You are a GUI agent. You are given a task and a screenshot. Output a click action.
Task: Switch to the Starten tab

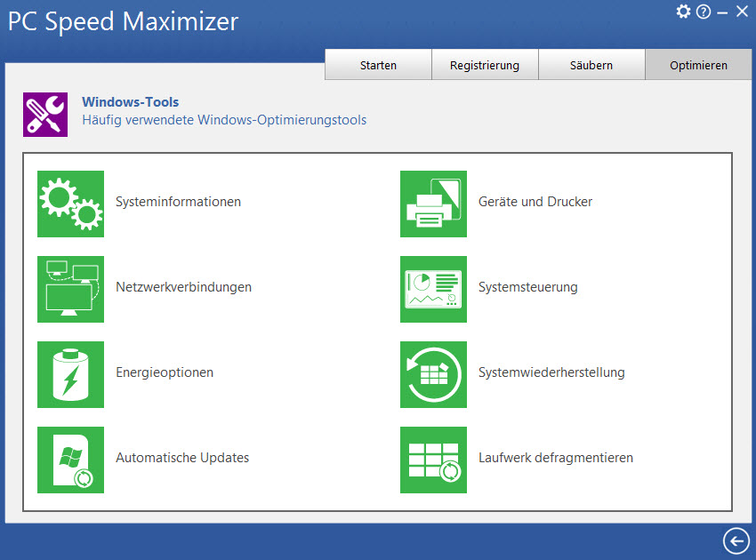(378, 65)
